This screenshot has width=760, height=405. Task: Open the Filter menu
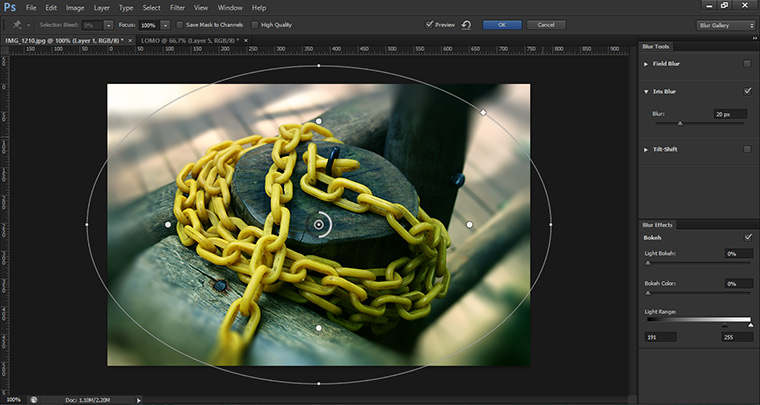178,7
